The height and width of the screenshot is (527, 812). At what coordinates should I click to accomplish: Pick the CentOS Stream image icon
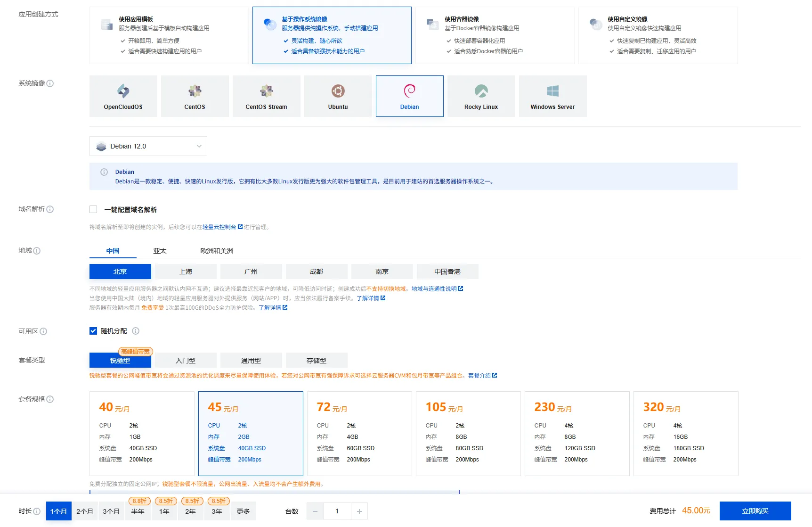[x=266, y=91]
